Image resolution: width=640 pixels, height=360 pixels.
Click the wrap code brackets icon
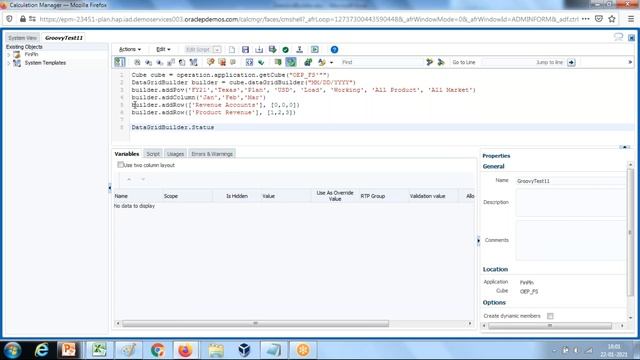pyautogui.click(x=249, y=62)
